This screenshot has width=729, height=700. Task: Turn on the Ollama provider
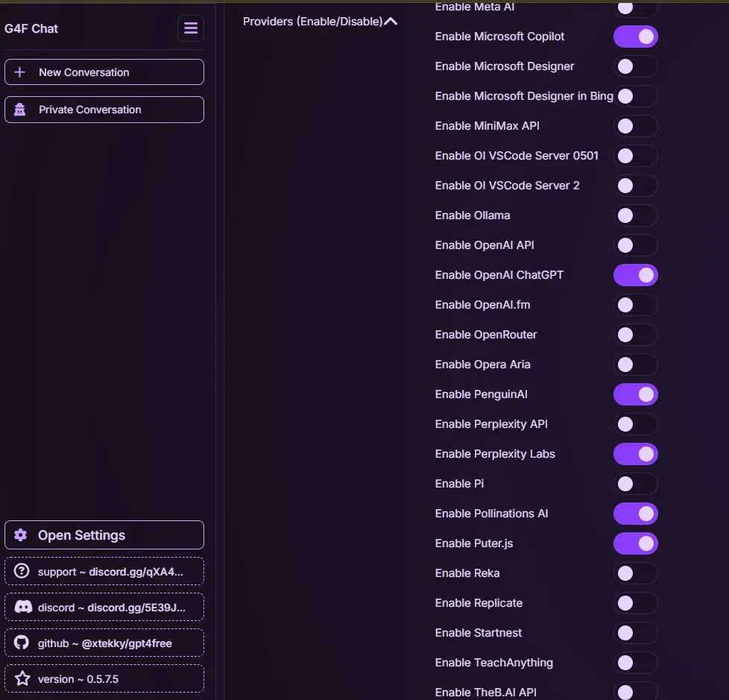point(636,215)
